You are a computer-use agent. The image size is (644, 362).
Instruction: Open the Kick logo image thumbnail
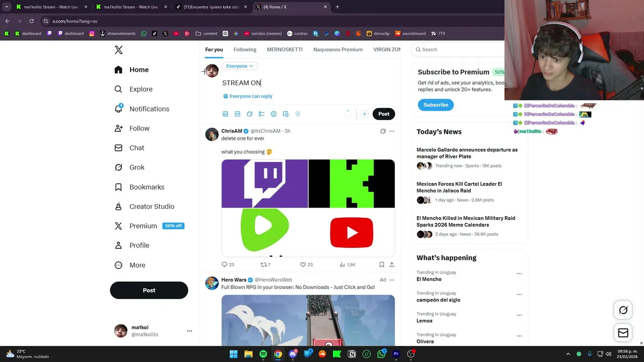click(x=352, y=184)
